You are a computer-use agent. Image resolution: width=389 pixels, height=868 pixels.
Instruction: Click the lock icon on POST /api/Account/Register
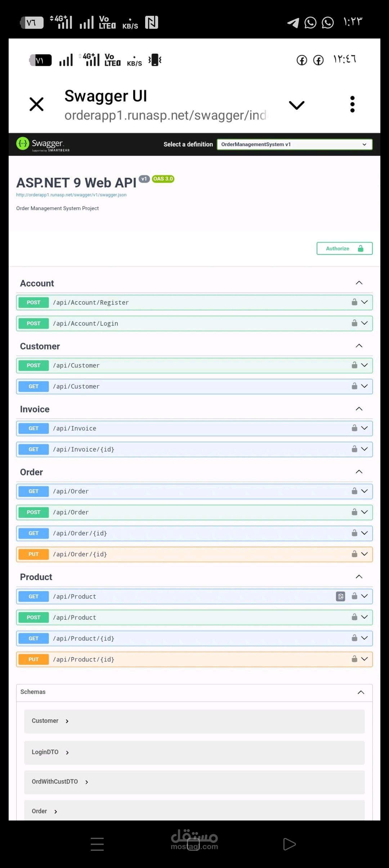click(354, 302)
